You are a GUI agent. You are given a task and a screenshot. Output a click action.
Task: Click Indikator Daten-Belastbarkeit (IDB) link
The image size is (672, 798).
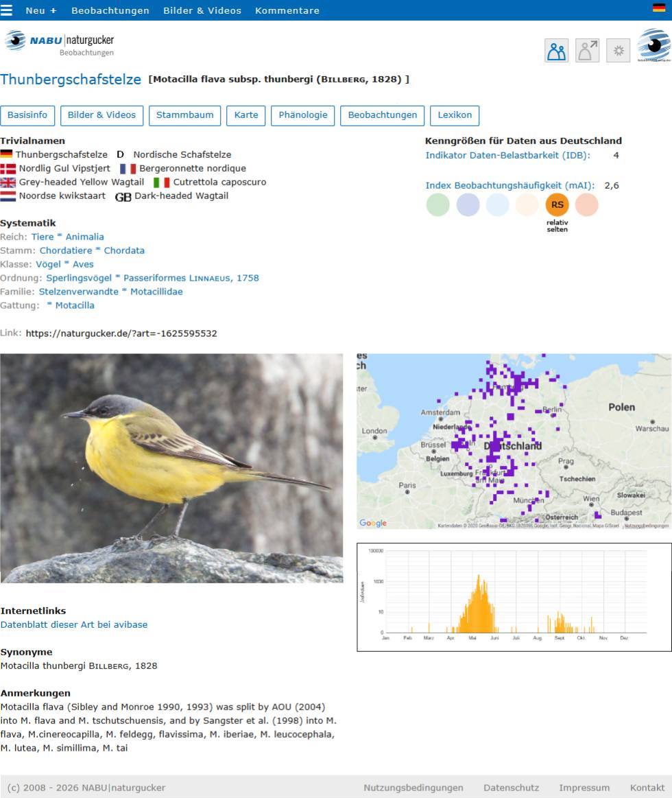(507, 155)
